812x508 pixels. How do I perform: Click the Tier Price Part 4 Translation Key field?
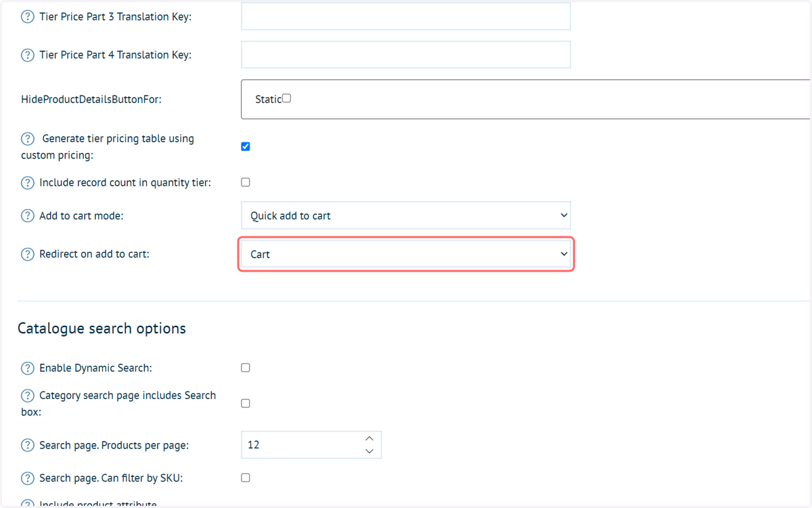pyautogui.click(x=406, y=55)
